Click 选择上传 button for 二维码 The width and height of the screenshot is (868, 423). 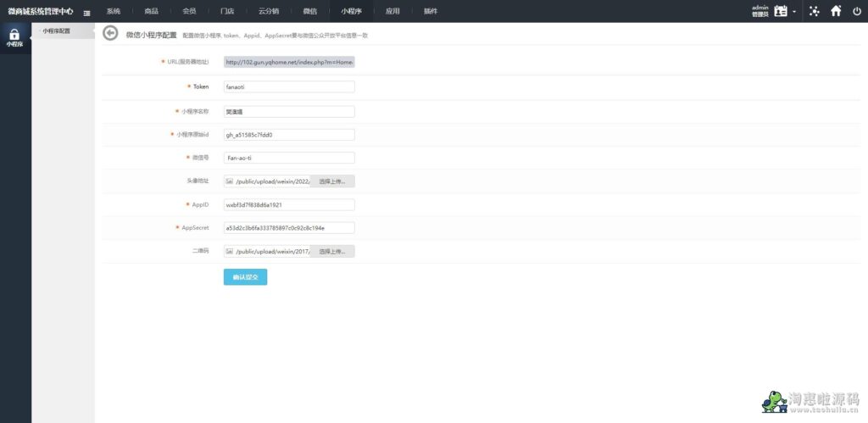point(332,252)
